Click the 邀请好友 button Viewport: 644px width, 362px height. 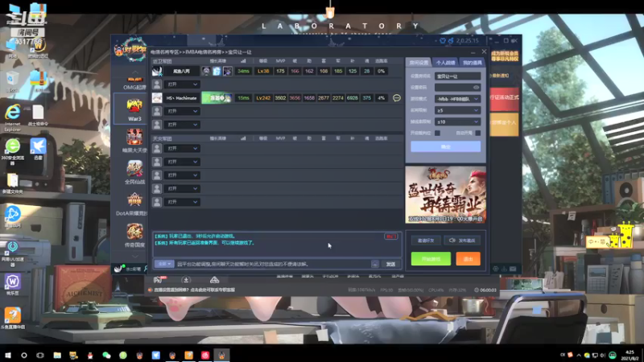(426, 241)
